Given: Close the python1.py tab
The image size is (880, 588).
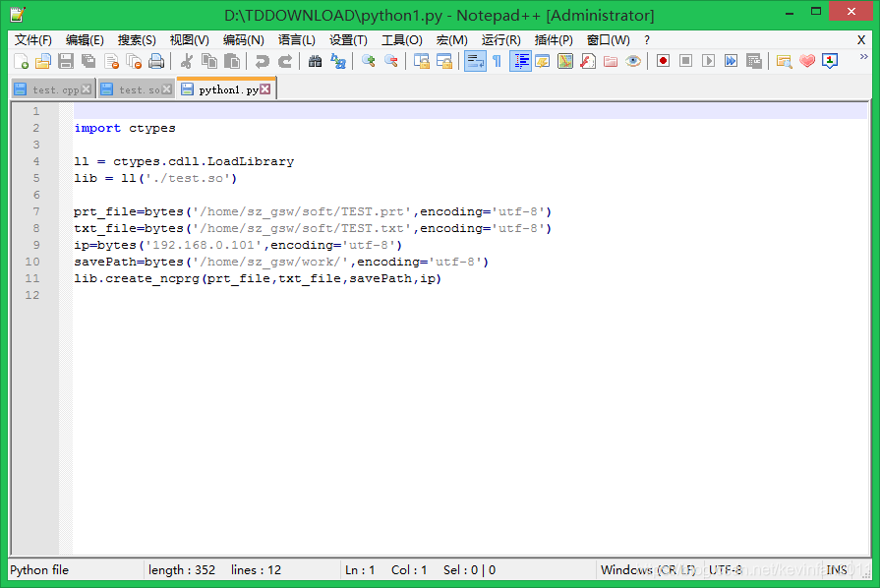Looking at the screenshot, I should click(265, 89).
